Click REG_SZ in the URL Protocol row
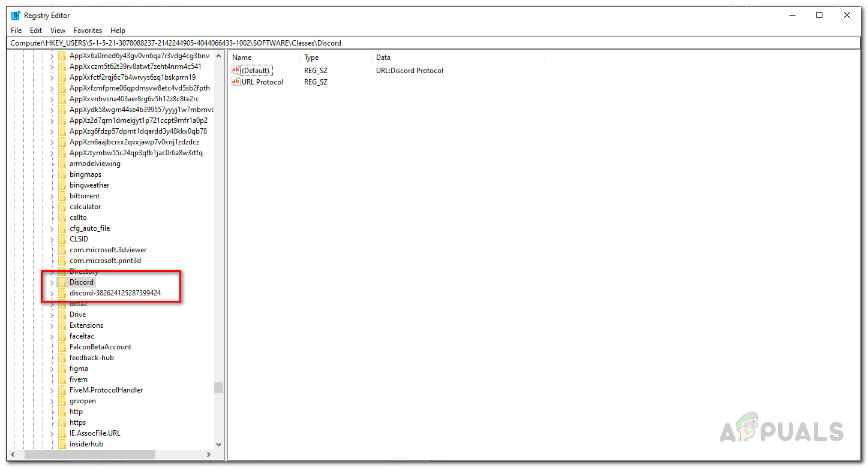This screenshot has height=468, width=868. click(316, 82)
